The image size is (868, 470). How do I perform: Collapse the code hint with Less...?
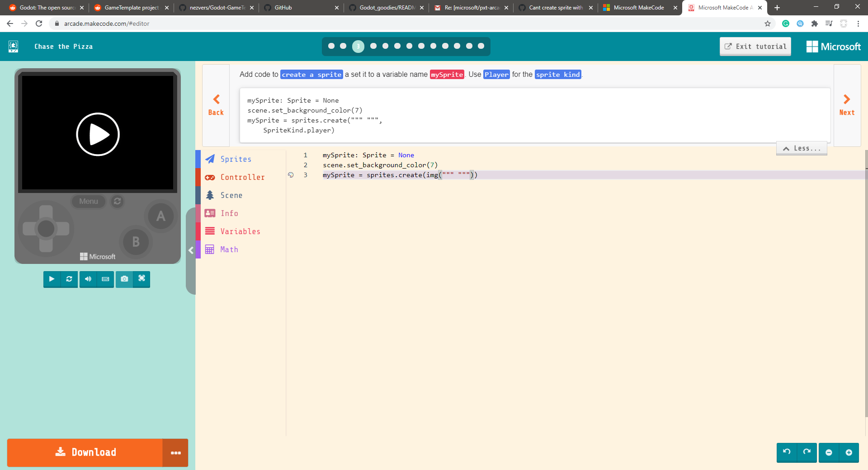[x=801, y=148]
